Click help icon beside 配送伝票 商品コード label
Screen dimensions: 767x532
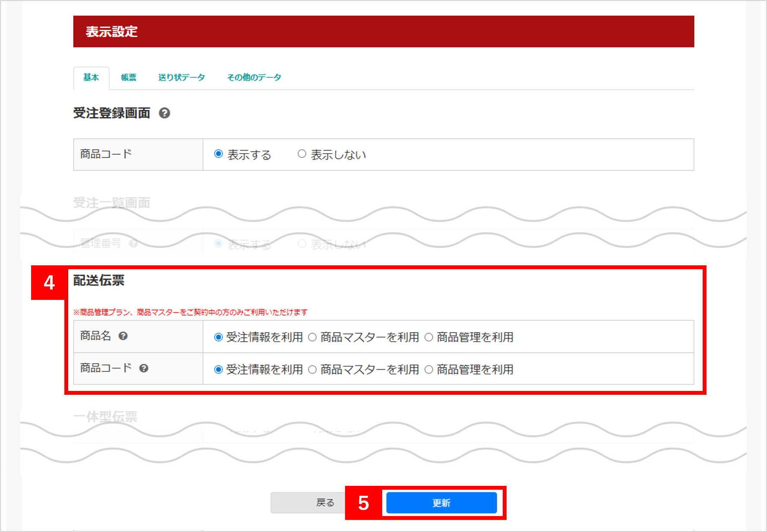click(144, 368)
